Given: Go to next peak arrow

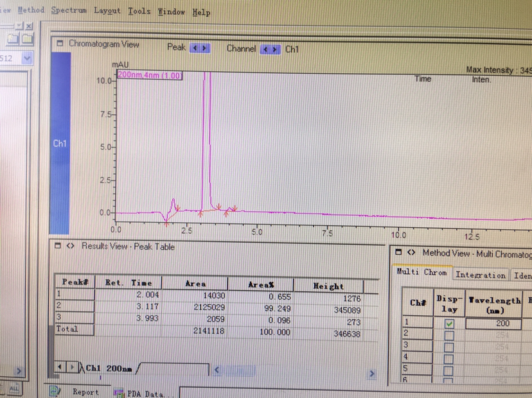Looking at the screenshot, I should click(204, 48).
